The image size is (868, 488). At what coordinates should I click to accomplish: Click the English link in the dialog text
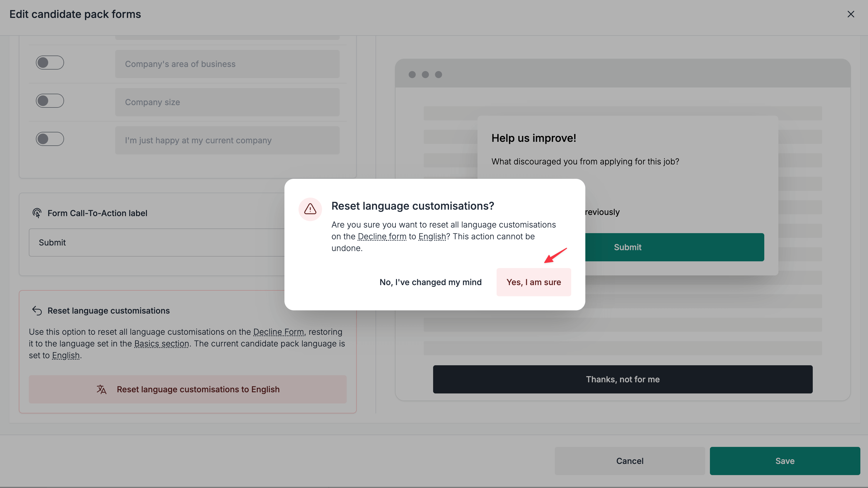click(433, 236)
